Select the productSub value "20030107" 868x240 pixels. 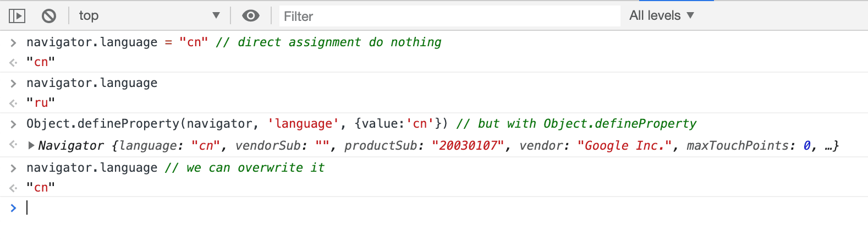tap(468, 145)
